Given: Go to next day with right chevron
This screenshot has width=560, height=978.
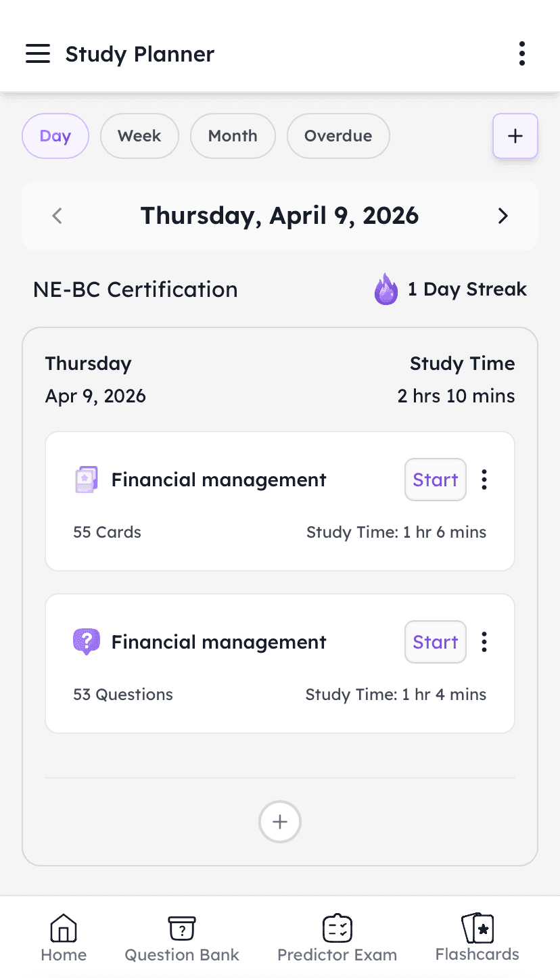Looking at the screenshot, I should (503, 216).
